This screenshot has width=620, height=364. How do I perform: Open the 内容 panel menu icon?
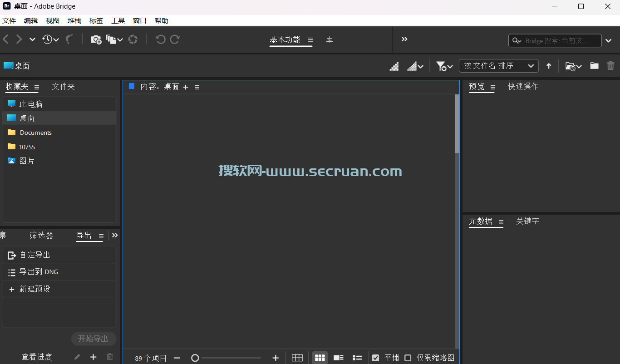tap(197, 87)
